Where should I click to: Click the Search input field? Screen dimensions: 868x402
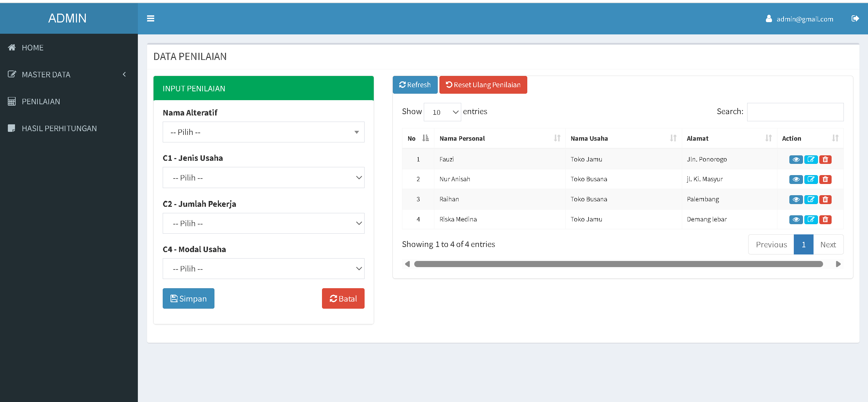coord(795,112)
